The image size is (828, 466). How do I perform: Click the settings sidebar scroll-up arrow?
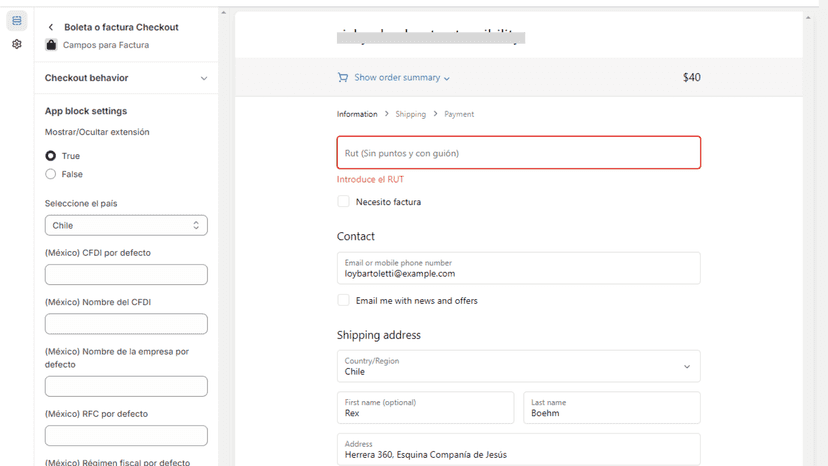point(223,13)
